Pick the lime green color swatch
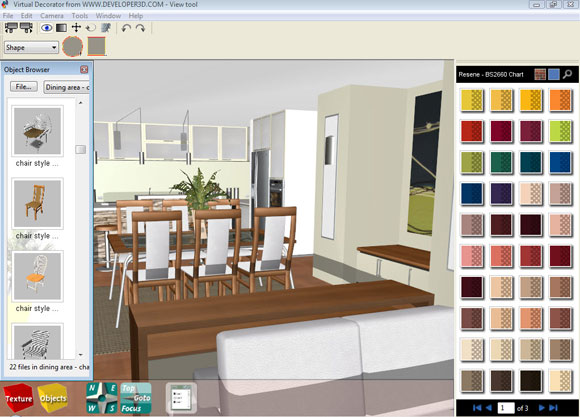 [560, 131]
